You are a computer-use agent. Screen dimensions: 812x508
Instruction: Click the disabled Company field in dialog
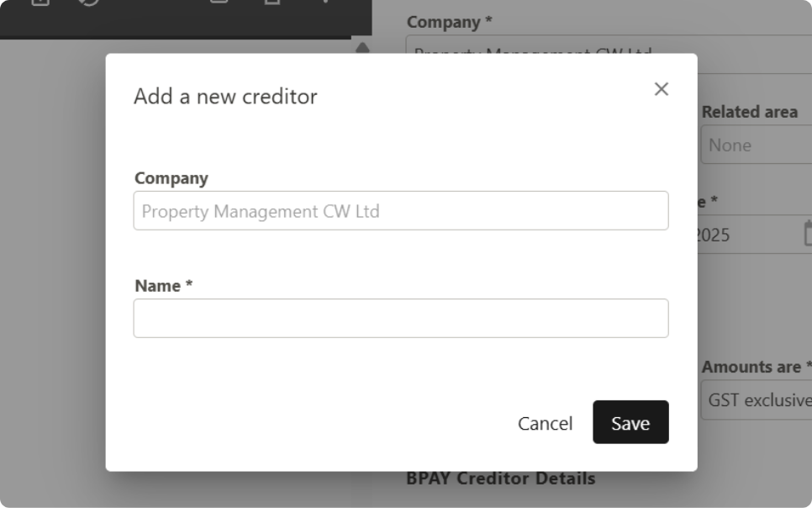[401, 210]
